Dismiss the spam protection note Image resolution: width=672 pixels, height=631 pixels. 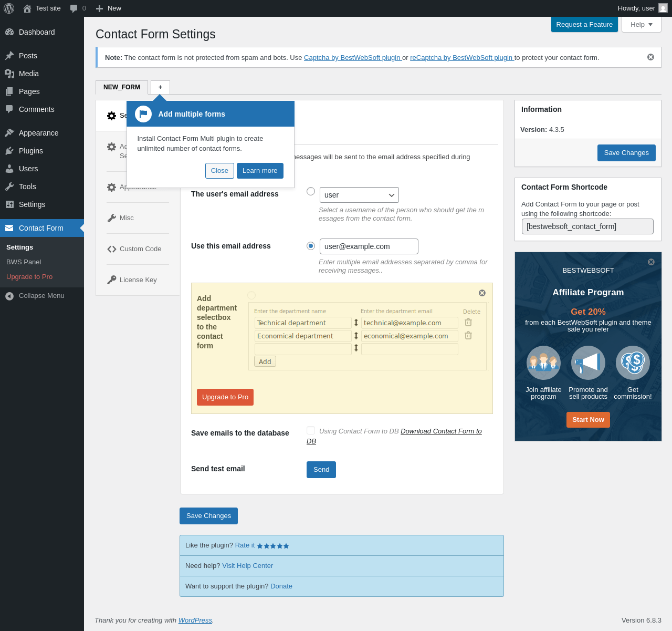click(650, 57)
